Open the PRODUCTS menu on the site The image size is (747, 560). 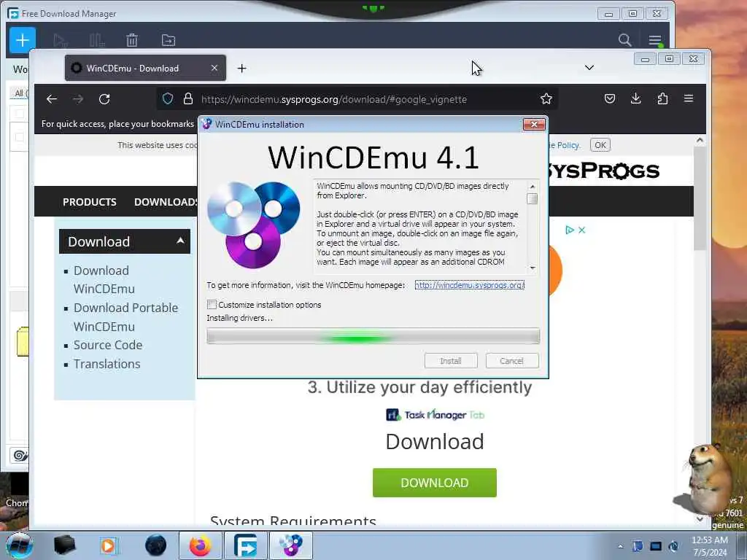pyautogui.click(x=90, y=202)
